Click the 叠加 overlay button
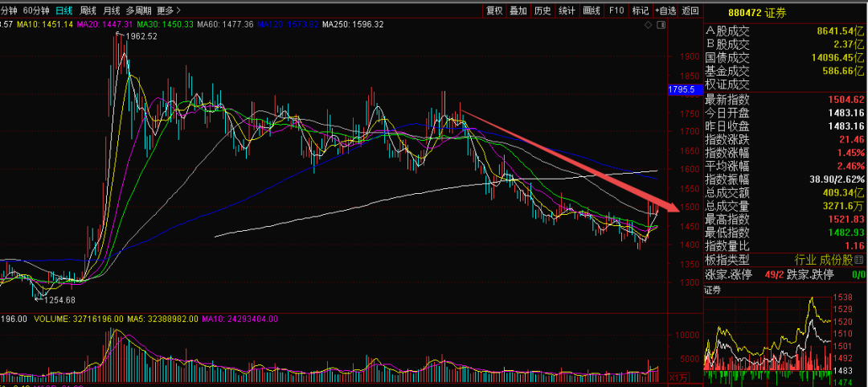 518,10
